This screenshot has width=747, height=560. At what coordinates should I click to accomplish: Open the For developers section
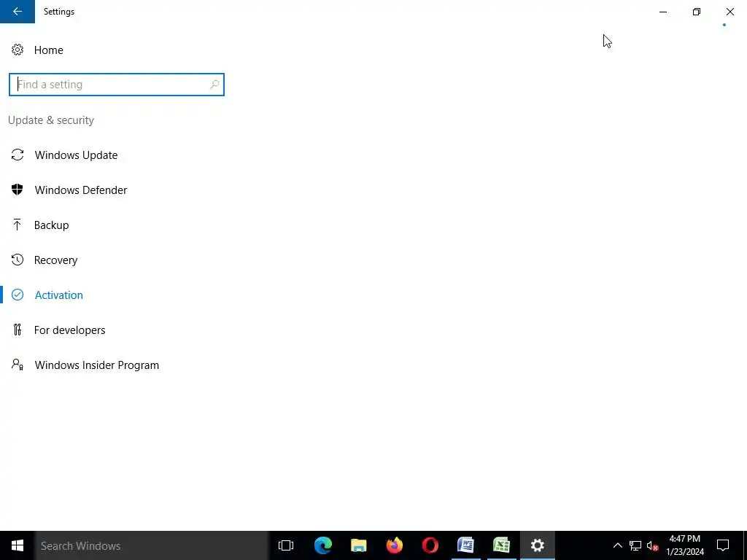pyautogui.click(x=69, y=330)
